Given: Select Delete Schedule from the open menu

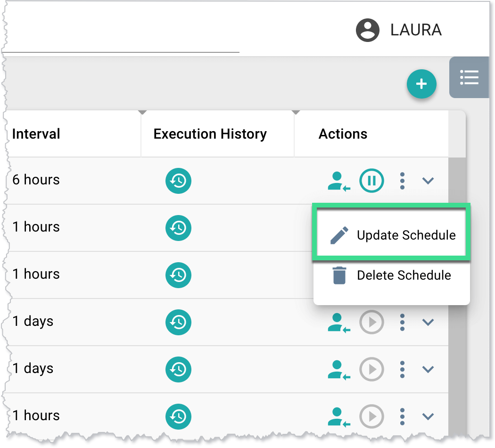Looking at the screenshot, I should pyautogui.click(x=403, y=275).
